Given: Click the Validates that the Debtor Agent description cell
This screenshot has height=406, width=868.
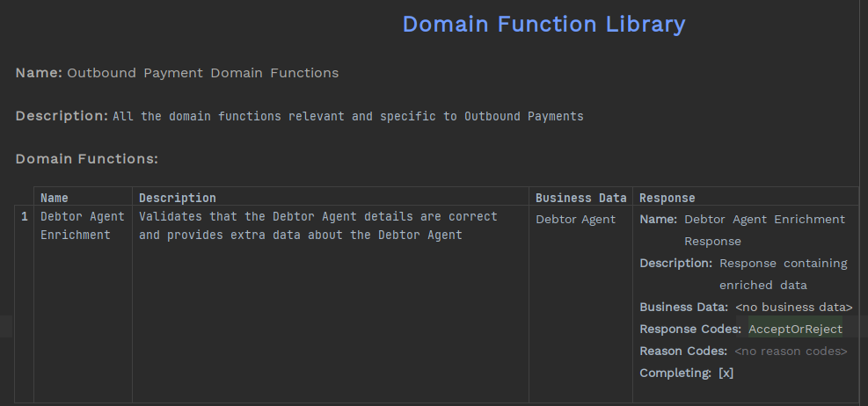Looking at the screenshot, I should [x=318, y=226].
